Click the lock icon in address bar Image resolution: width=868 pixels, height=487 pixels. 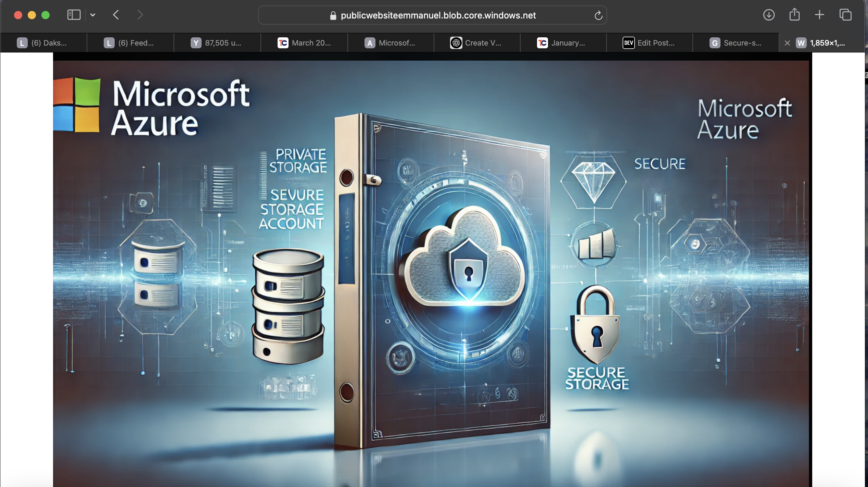click(333, 15)
